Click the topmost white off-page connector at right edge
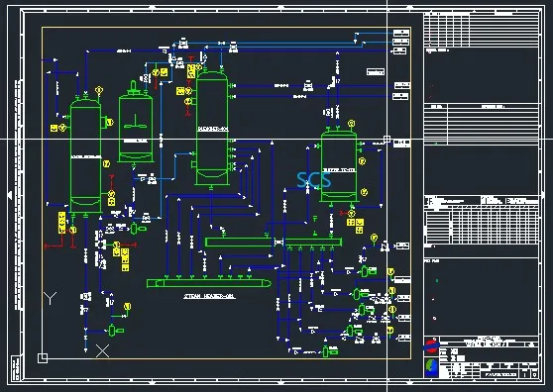Image resolution: width=553 pixels, height=392 pixels. pos(401,33)
